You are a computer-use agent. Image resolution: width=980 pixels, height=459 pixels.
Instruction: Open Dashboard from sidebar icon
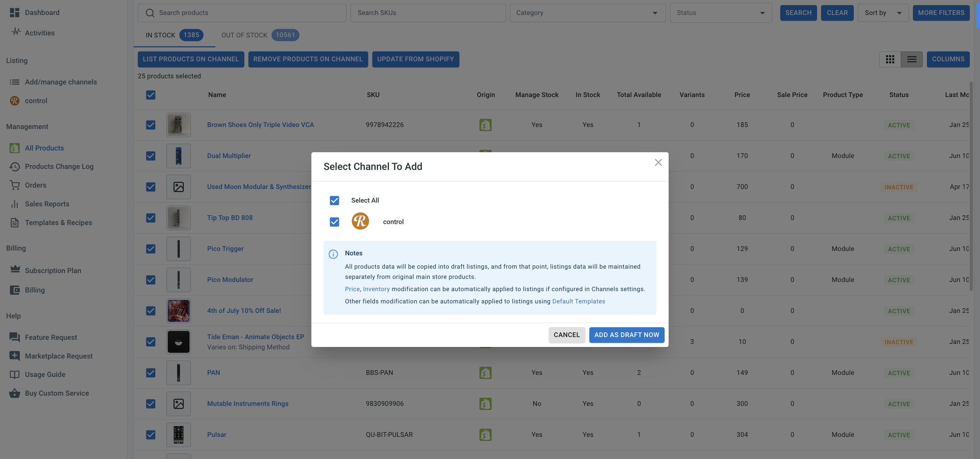point(14,13)
